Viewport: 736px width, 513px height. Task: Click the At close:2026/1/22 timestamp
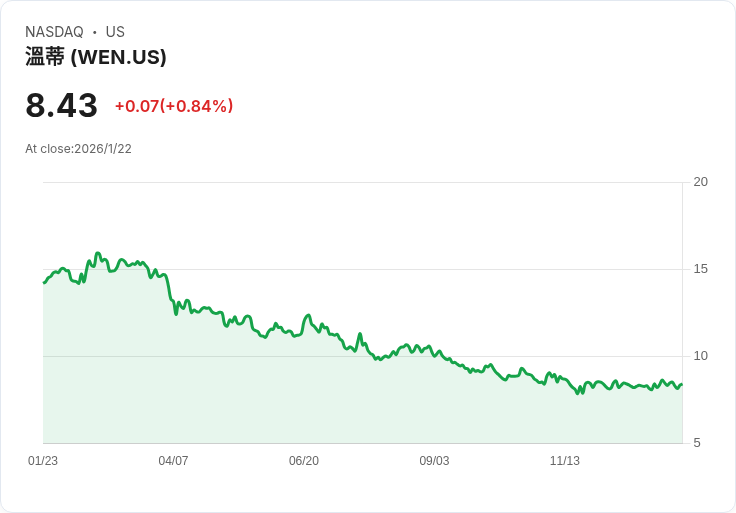coord(78,149)
